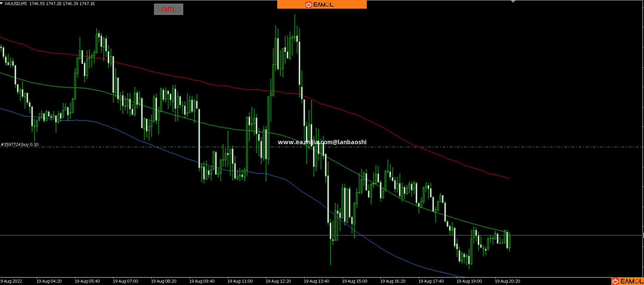This screenshot has width=644, height=285.
Task: Click the 19 Aug 17:40 time label
Action: click(431, 281)
